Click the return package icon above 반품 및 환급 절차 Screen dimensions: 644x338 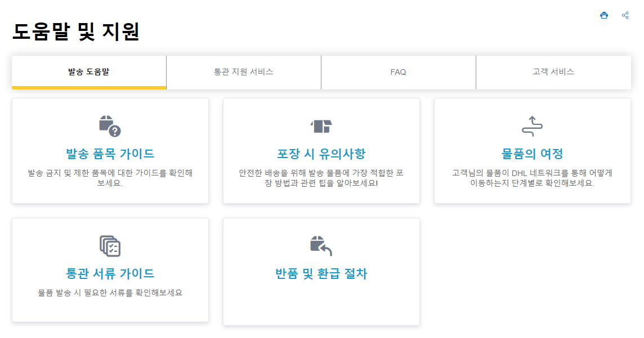pyautogui.click(x=321, y=246)
